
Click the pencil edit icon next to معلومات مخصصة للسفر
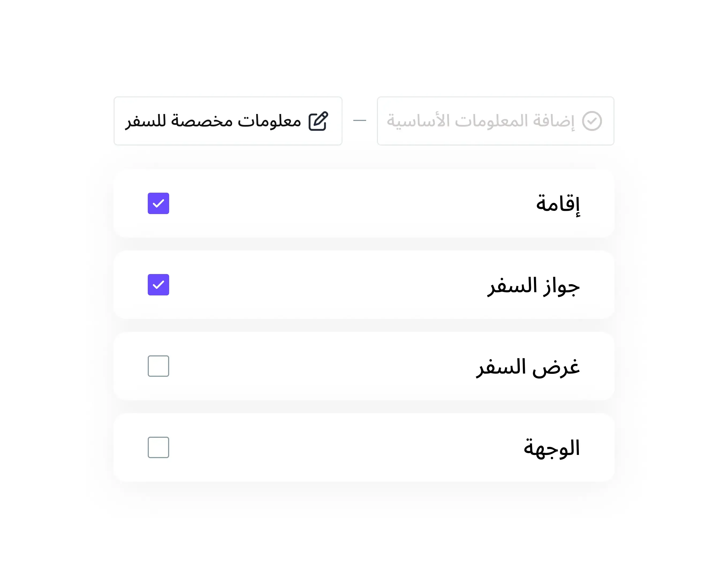coord(318,121)
